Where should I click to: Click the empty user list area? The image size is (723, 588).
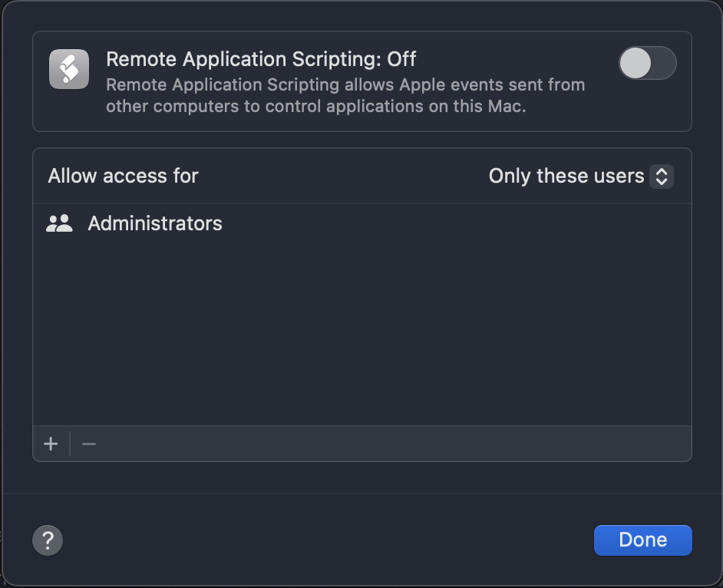click(x=361, y=330)
